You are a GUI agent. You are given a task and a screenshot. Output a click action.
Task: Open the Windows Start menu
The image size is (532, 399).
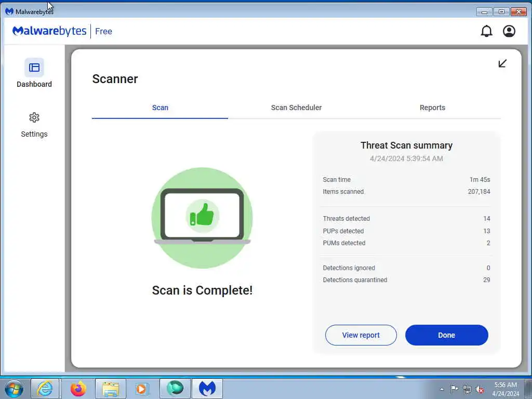click(14, 389)
